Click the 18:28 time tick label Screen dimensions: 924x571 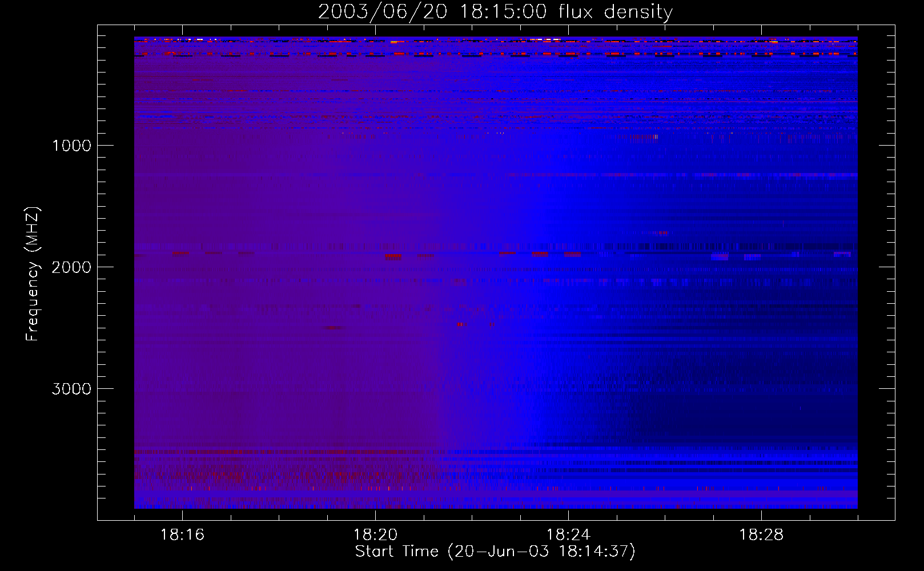pyautogui.click(x=761, y=534)
